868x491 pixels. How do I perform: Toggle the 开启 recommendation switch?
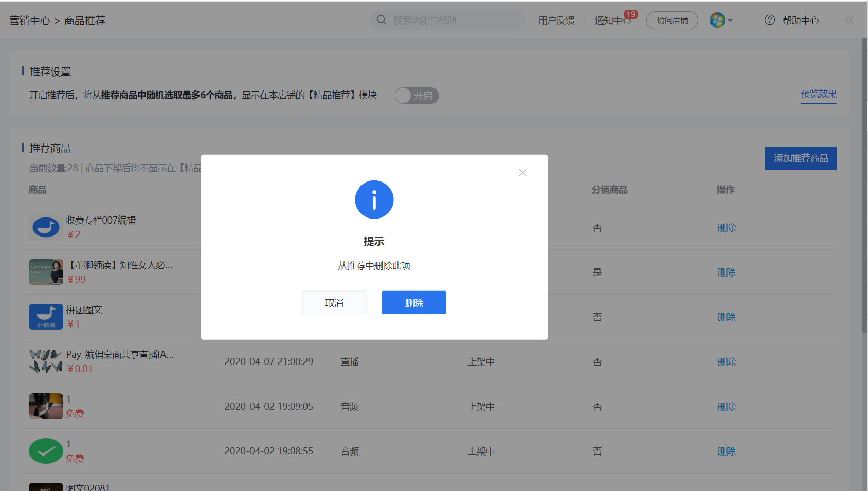[417, 96]
